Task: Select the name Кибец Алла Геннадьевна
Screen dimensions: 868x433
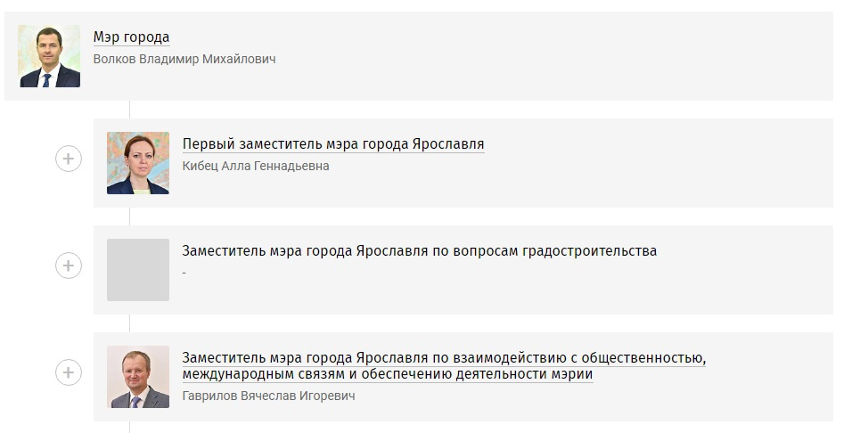Action: pyautogui.click(x=256, y=166)
